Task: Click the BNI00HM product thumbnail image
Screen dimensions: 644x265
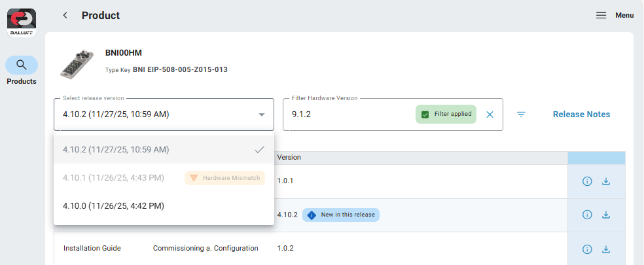Action: pyautogui.click(x=75, y=63)
